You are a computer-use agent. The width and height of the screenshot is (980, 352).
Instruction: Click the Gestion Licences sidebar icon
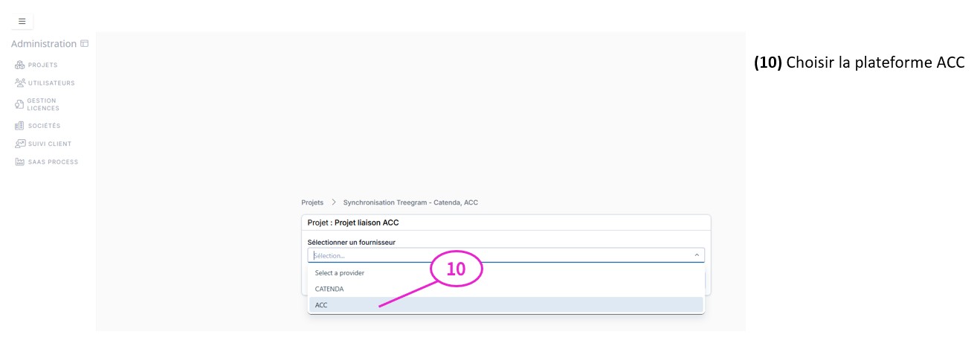pos(20,104)
